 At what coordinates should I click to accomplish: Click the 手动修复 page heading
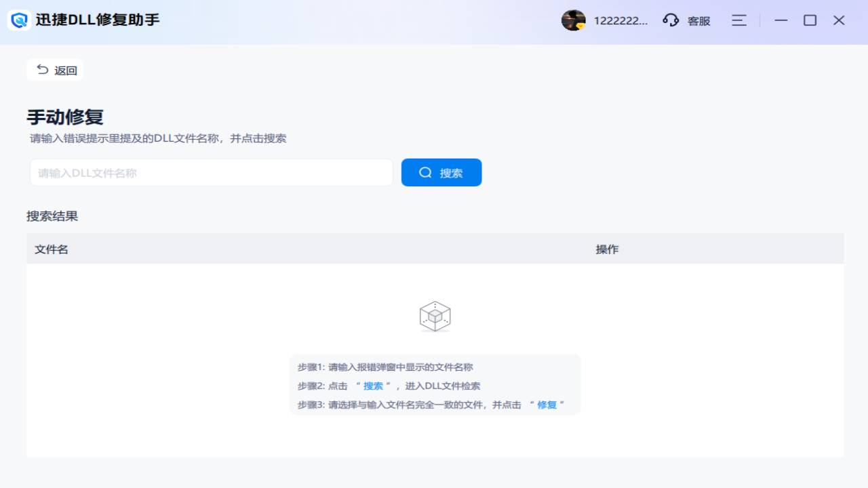click(x=65, y=117)
